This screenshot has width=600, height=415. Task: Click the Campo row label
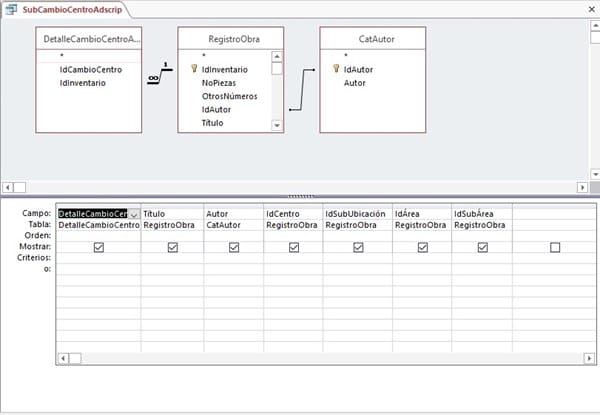36,213
